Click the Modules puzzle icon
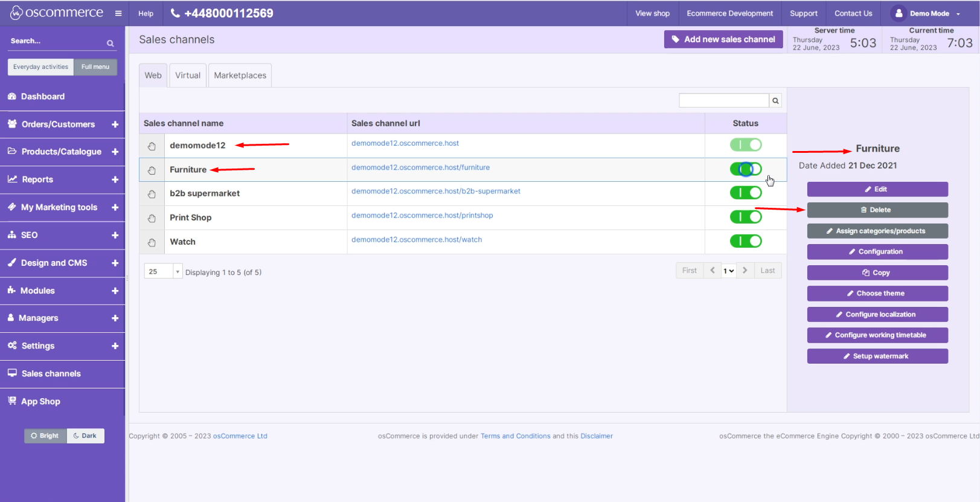 pos(11,290)
